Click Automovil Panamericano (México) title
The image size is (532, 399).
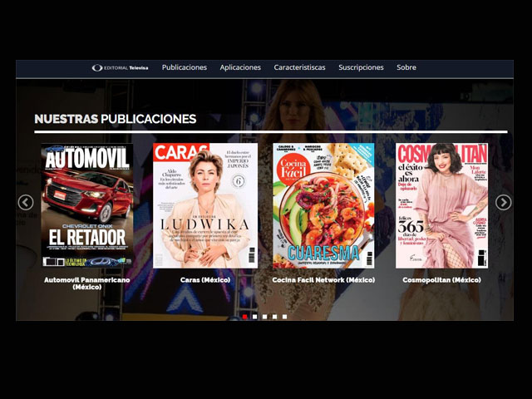click(x=87, y=283)
